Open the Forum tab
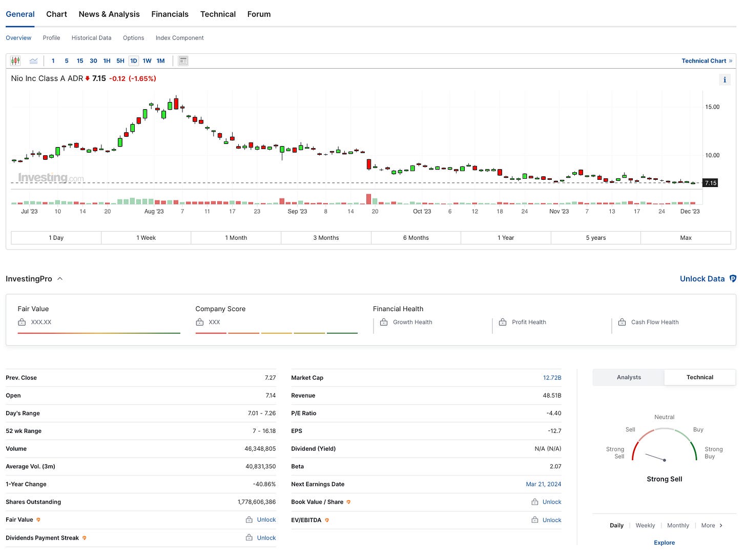 point(259,14)
